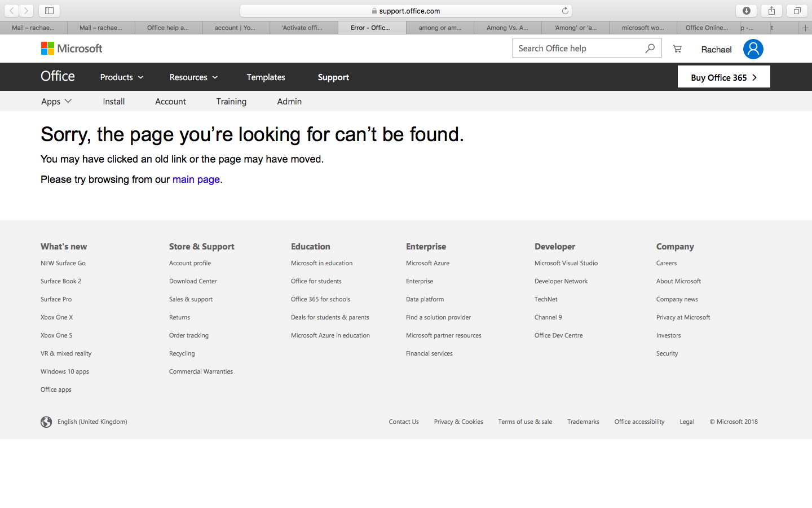Open the Investors link
812x508 pixels.
click(x=668, y=335)
